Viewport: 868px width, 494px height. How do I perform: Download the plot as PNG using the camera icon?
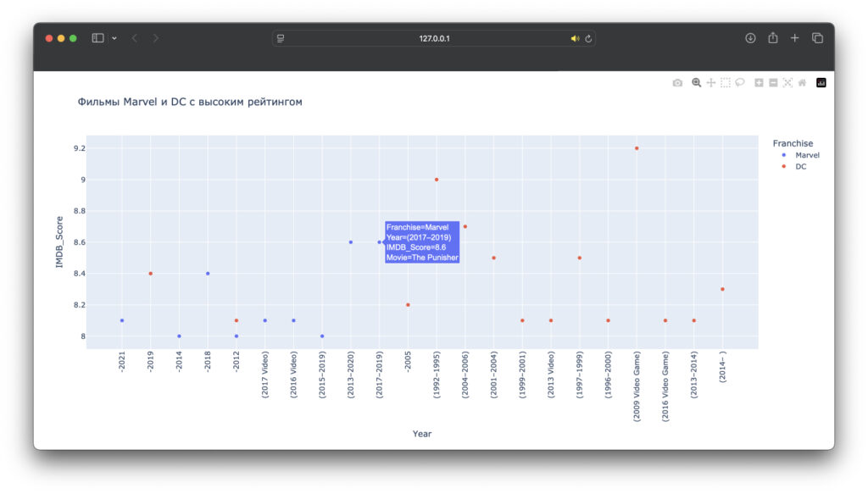point(677,83)
